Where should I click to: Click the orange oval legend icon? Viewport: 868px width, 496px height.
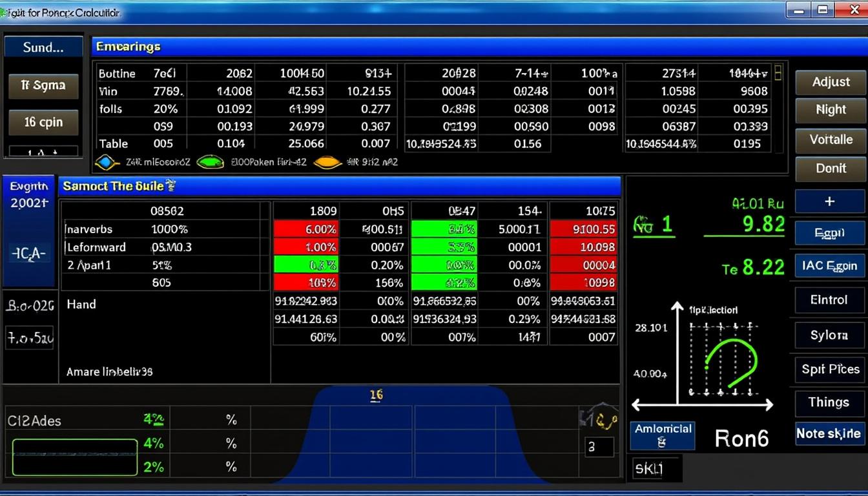327,162
